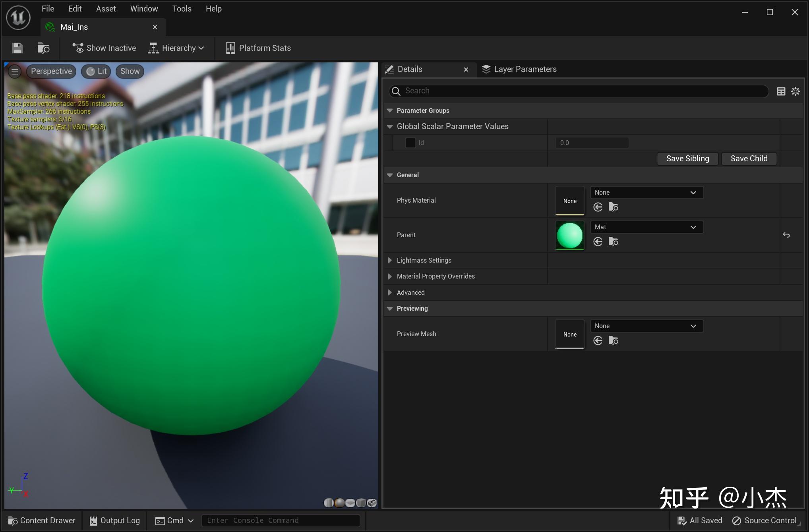809x532 pixels.
Task: Open viewport options hamburger menu
Action: pos(15,72)
